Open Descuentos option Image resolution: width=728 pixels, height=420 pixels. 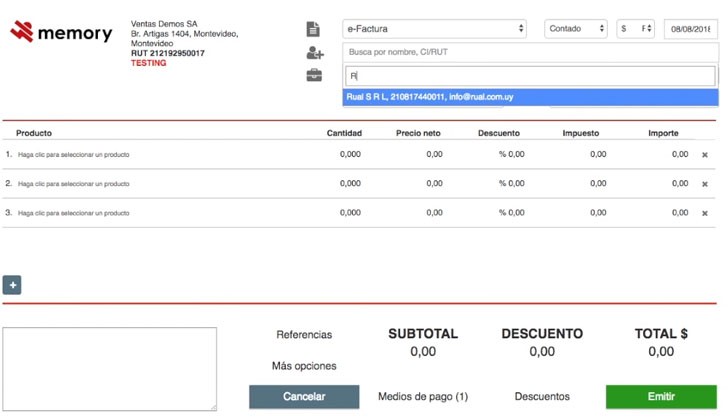pyautogui.click(x=542, y=396)
